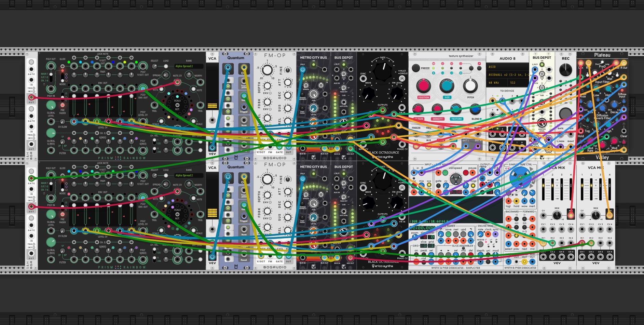Open the 48 kHz sample rate selector
Image resolution: width=644 pixels, height=325 pixels.
pos(497,82)
